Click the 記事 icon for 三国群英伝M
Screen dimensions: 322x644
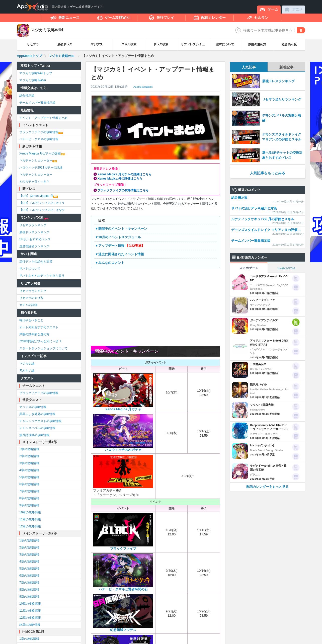[296, 366]
